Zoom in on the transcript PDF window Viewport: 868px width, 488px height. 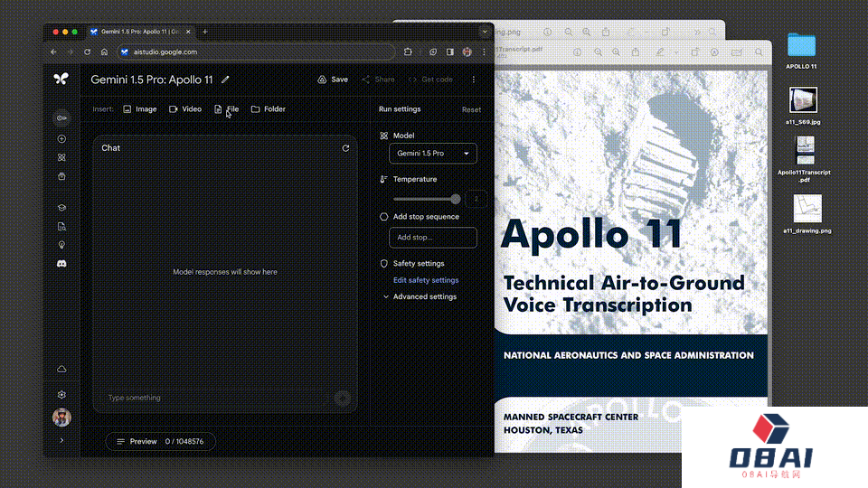(x=616, y=52)
